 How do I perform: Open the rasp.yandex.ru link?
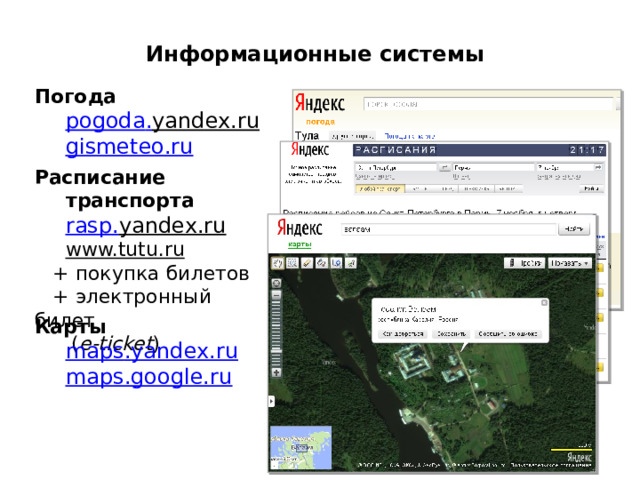point(146,225)
